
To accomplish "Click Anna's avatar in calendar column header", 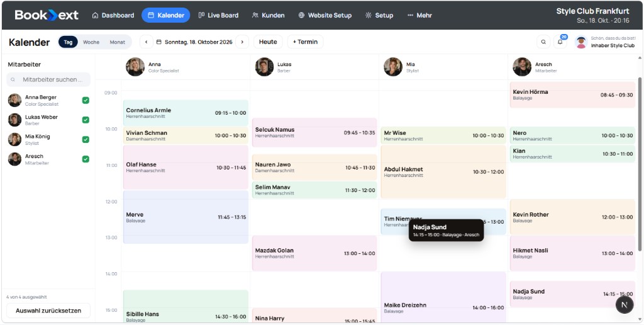I will point(135,67).
